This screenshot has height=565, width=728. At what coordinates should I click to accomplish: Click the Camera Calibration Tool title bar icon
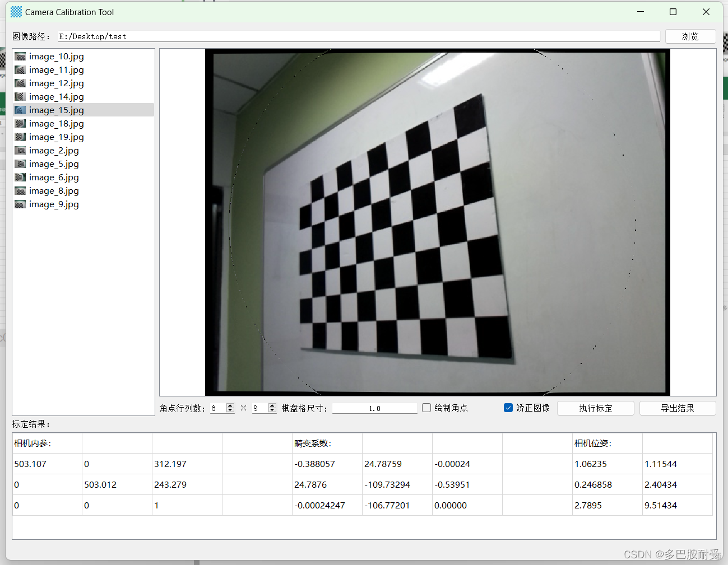[x=16, y=11]
